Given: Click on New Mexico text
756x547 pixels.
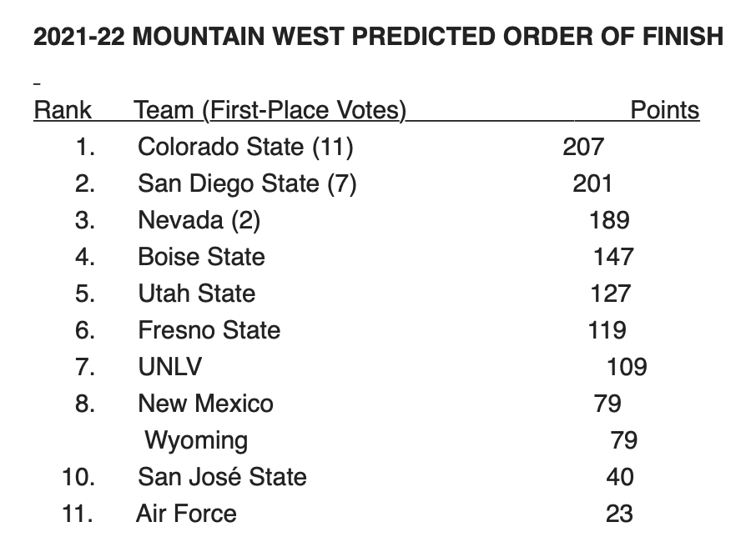Looking at the screenshot, I should (205, 404).
